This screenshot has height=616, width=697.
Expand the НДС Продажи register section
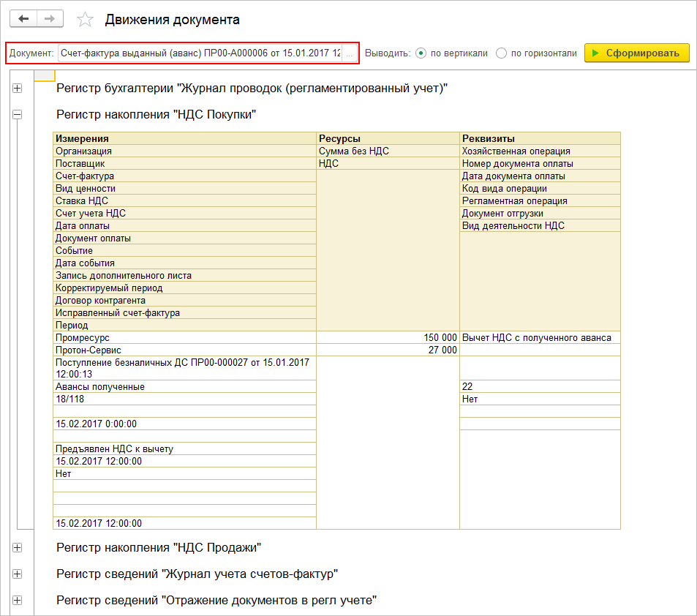click(x=18, y=547)
